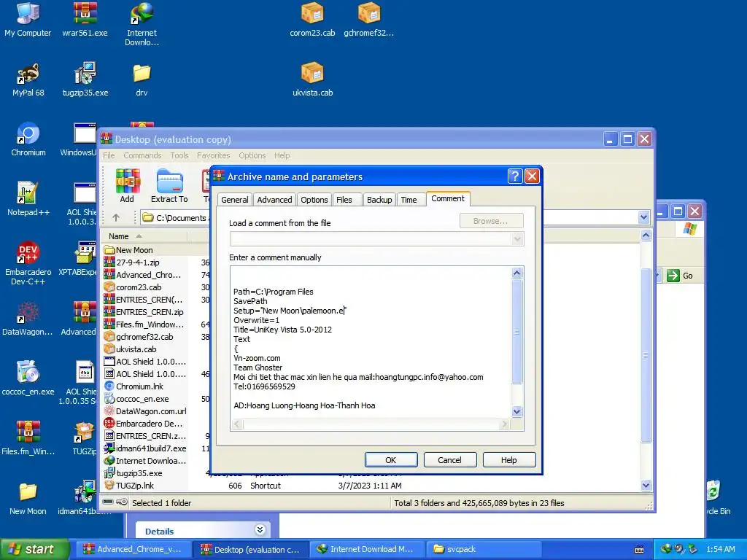The height and width of the screenshot is (560, 747).
Task: Switch to svcpack taskbar folder window
Action: point(484,549)
